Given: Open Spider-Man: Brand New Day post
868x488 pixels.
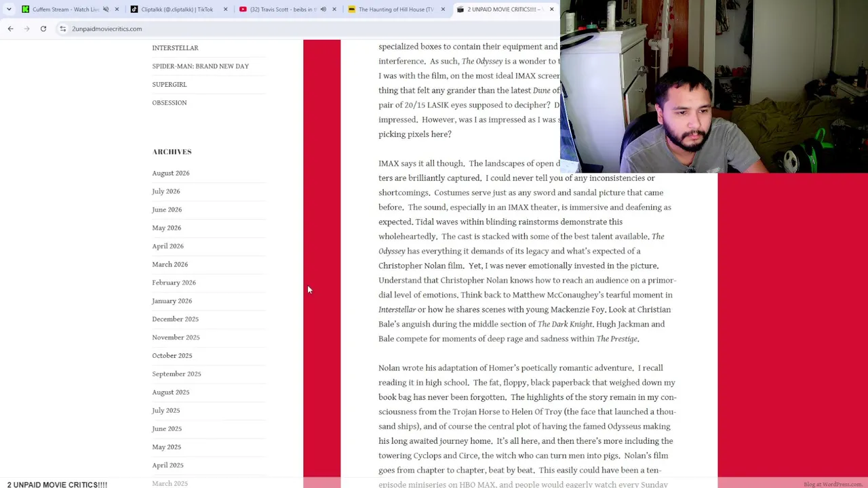Looking at the screenshot, I should pos(200,66).
